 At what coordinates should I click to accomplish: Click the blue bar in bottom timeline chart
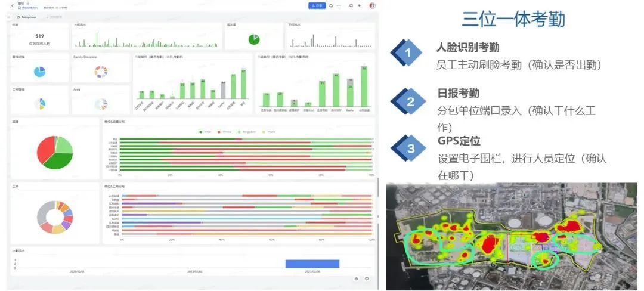coord(312,264)
